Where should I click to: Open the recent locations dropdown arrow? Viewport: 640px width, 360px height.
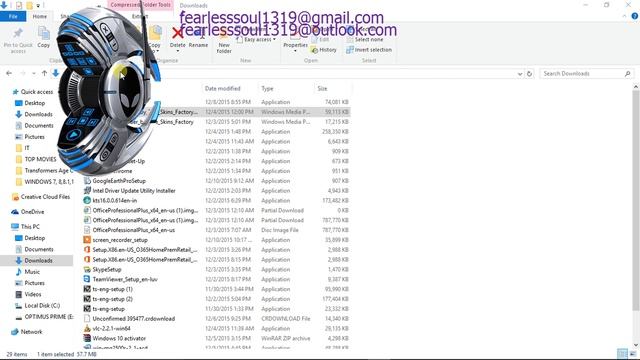[34, 74]
